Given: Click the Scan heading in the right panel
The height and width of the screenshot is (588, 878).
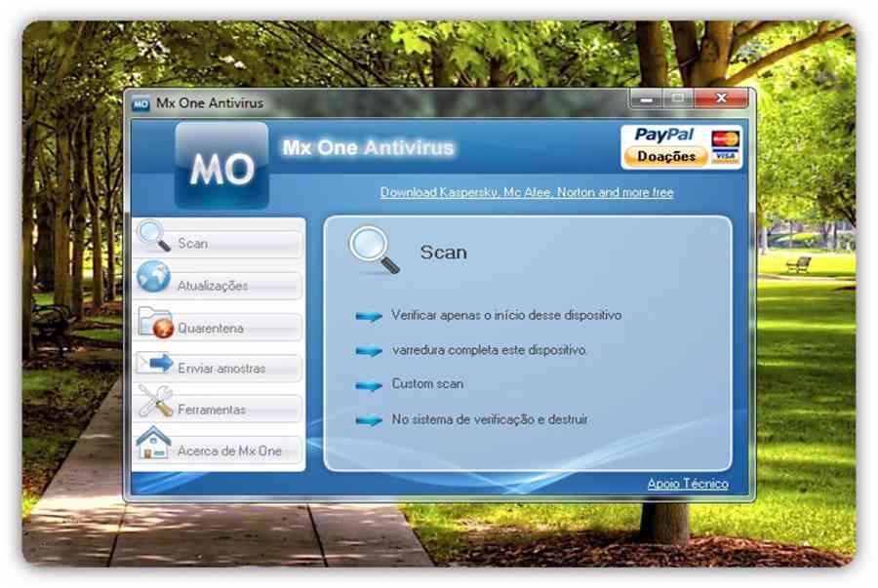Looking at the screenshot, I should pyautogui.click(x=444, y=253).
